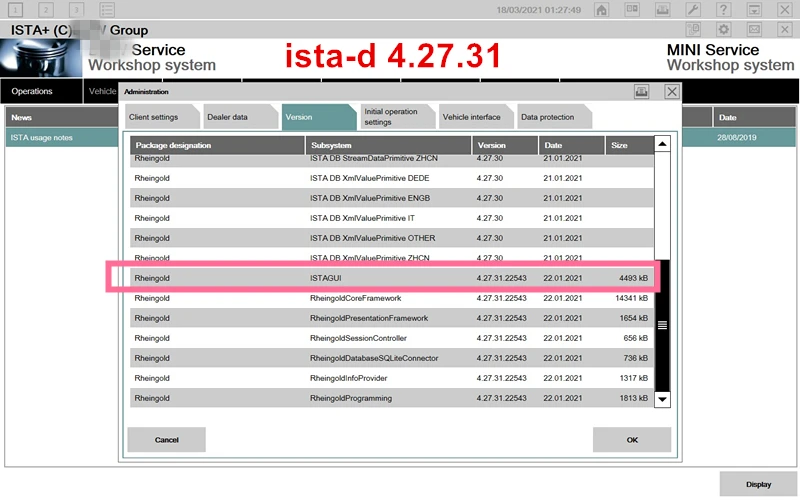Image resolution: width=800 pixels, height=500 pixels.
Task: Click the Display button
Action: click(x=758, y=484)
